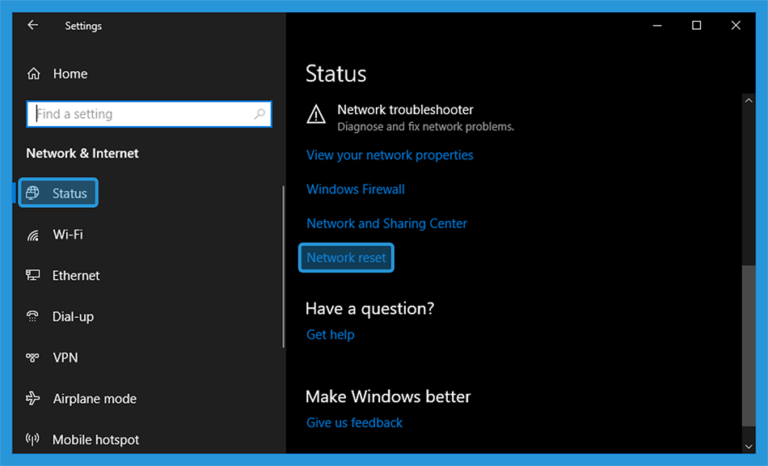Select the Status globe icon
Viewport: 768px width, 466px height.
coord(33,193)
